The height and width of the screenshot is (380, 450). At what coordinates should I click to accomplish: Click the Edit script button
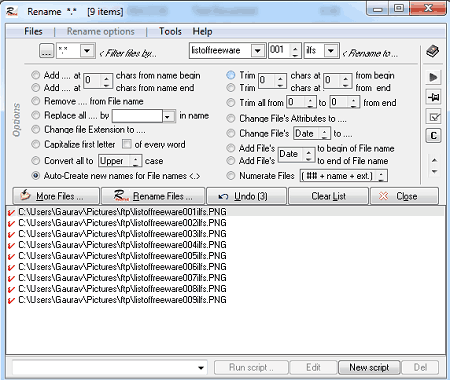coord(313,367)
